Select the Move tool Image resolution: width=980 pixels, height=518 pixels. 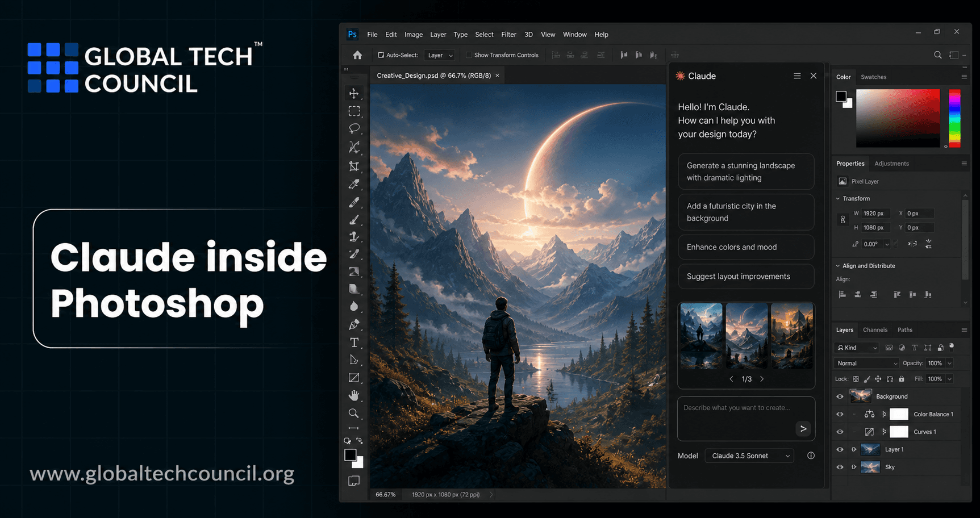click(354, 93)
